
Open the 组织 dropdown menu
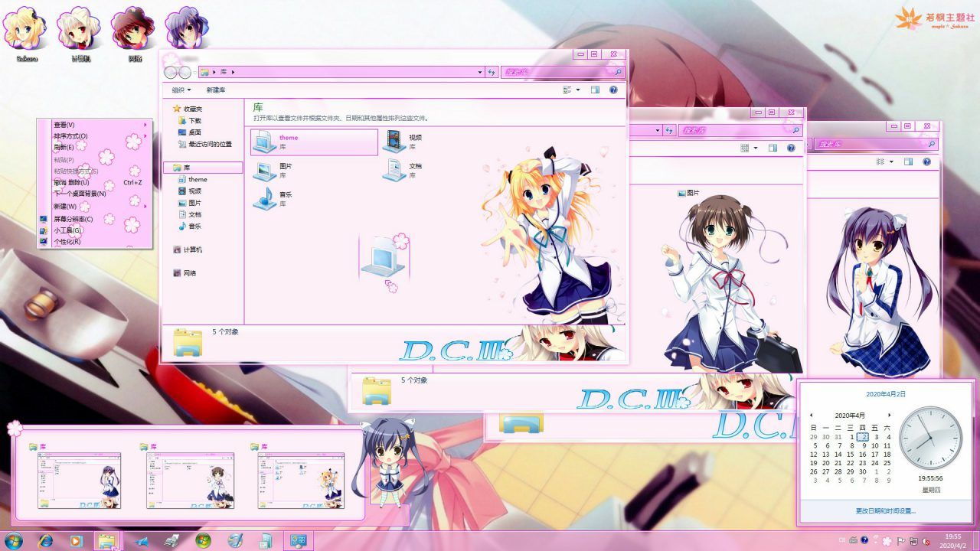point(181,90)
